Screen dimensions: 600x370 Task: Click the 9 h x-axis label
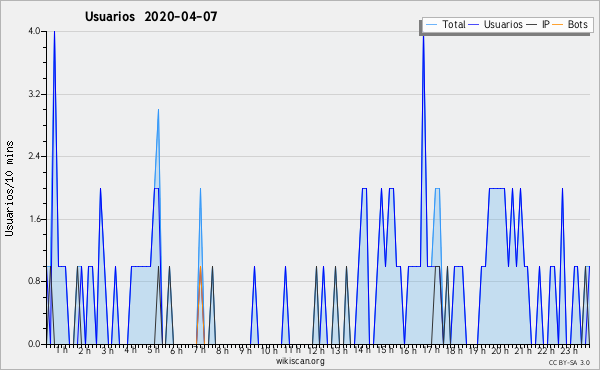click(x=246, y=350)
